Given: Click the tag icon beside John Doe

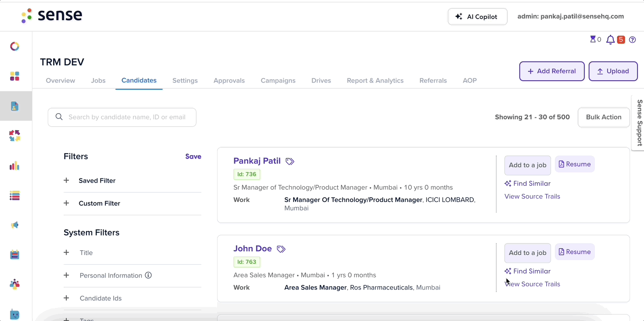Looking at the screenshot, I should tap(281, 249).
